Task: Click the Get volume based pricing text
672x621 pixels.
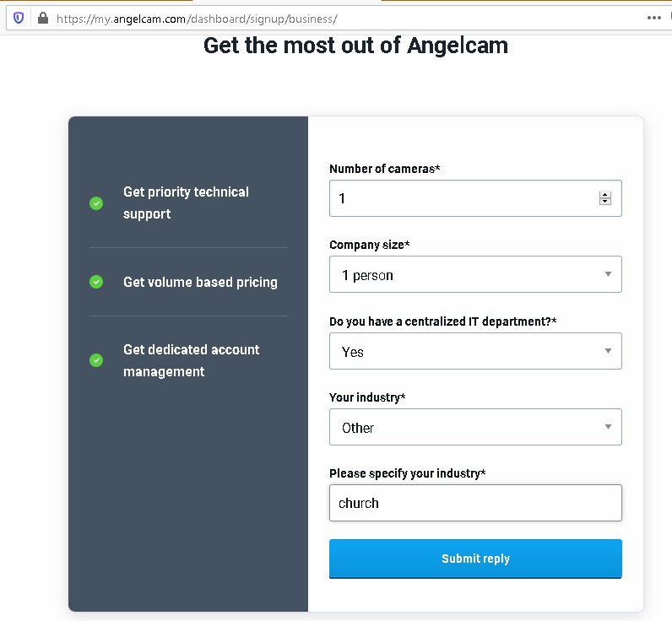Action: pos(200,282)
